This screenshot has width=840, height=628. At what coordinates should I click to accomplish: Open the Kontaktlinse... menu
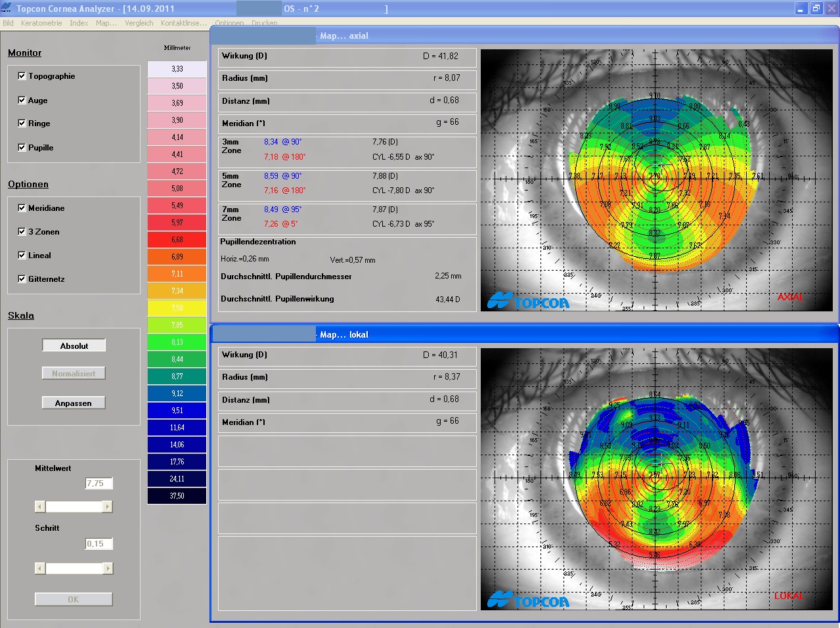pyautogui.click(x=184, y=23)
